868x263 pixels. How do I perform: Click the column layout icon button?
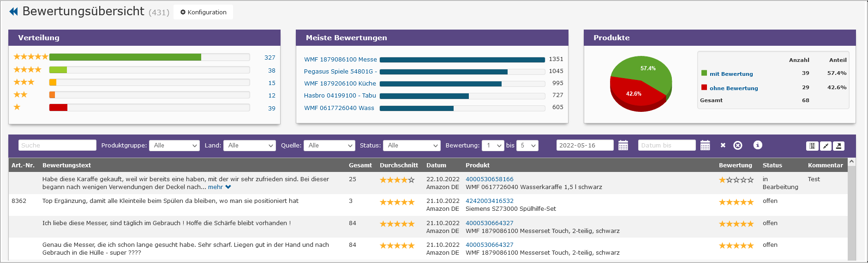812,146
